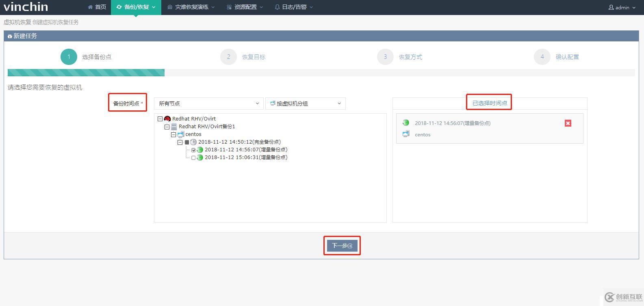Open the 首页 home menu
The image size is (644, 306).
(97, 7)
